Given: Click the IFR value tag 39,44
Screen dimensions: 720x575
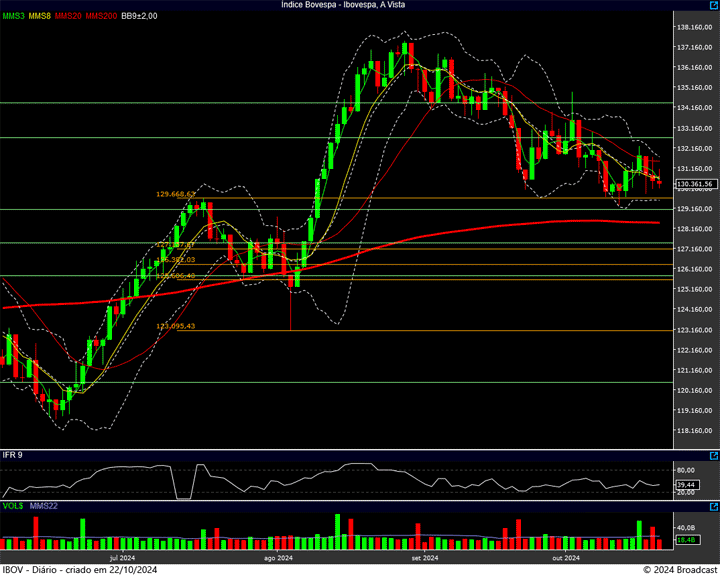Looking at the screenshot, I should tap(686, 484).
